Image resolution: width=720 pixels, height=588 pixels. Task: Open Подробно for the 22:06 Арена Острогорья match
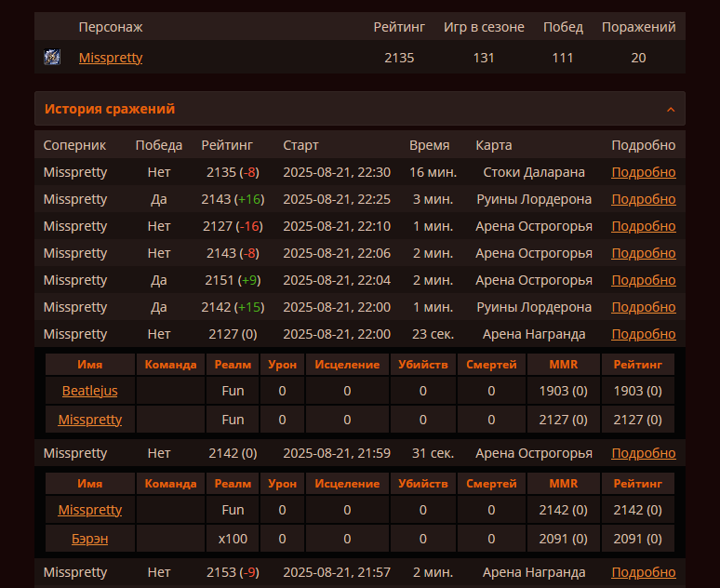(644, 253)
